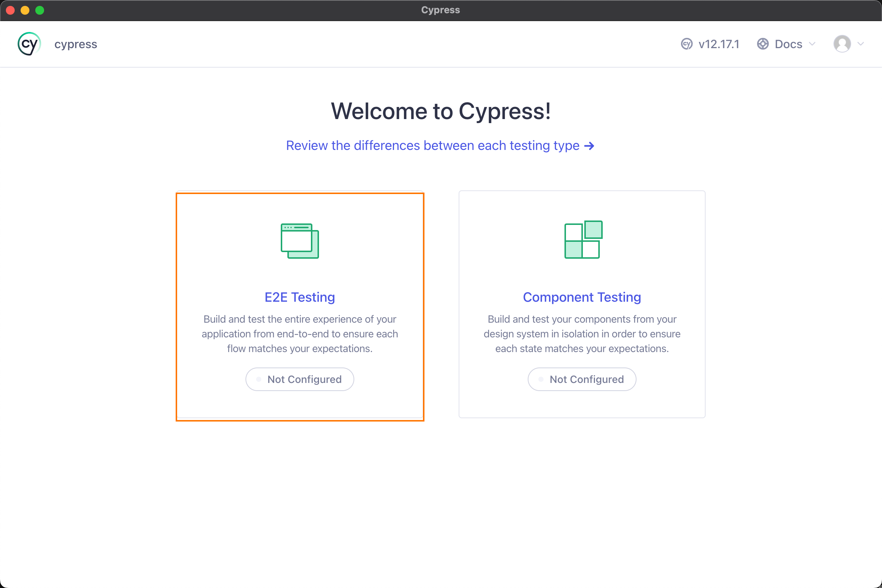Viewport: 882px width, 588px height.
Task: Click the Docs lifebuoy icon
Action: pos(763,44)
